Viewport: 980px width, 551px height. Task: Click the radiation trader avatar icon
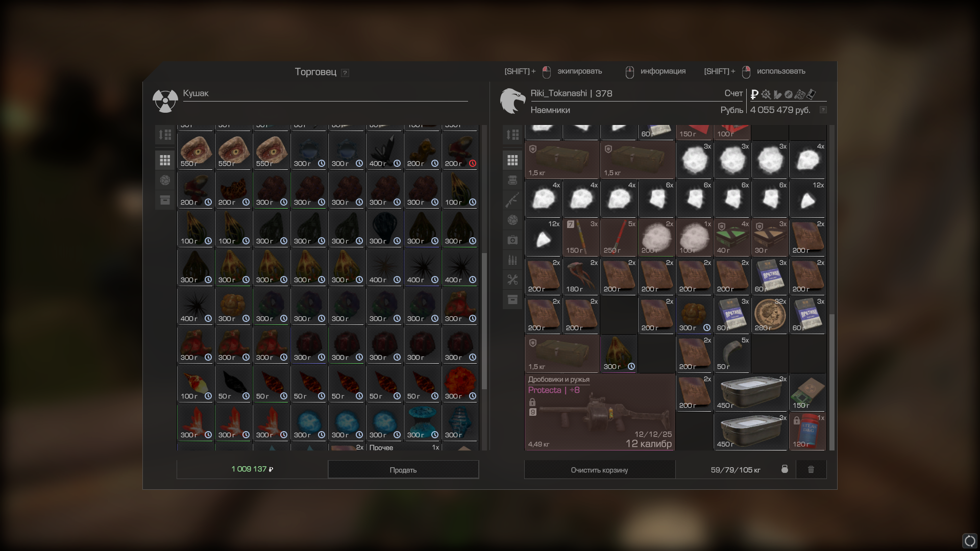tap(165, 101)
